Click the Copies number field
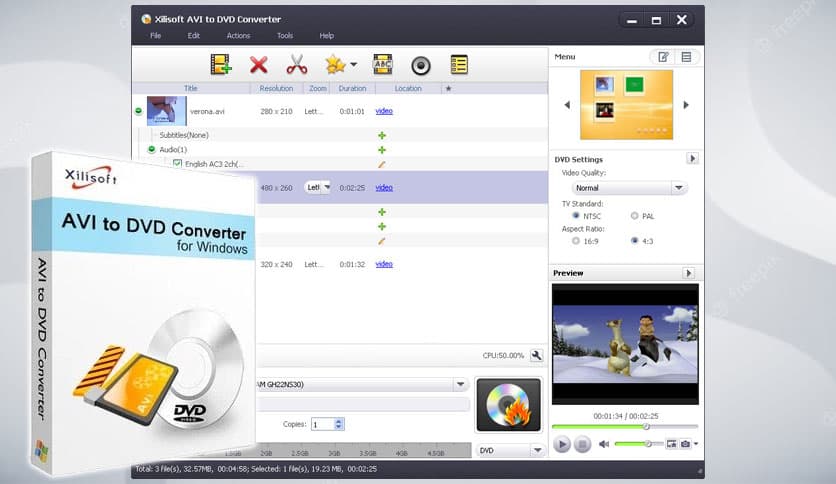 tap(323, 424)
